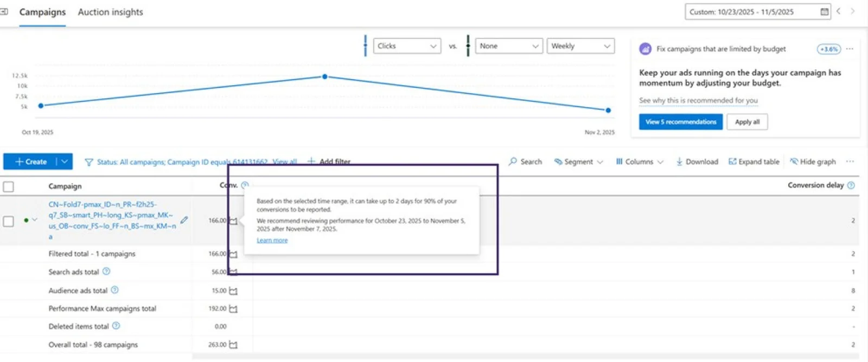Screen dimensions: 868x362
Task: Follow the Learn more link in tooltip
Action: pos(272,241)
